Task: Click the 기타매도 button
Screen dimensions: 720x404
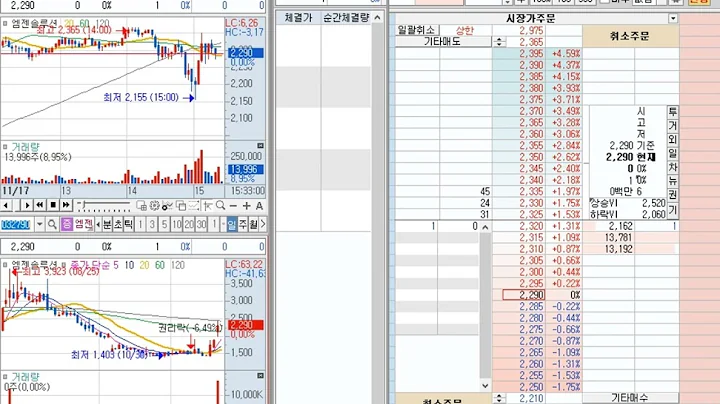Action: click(x=443, y=42)
